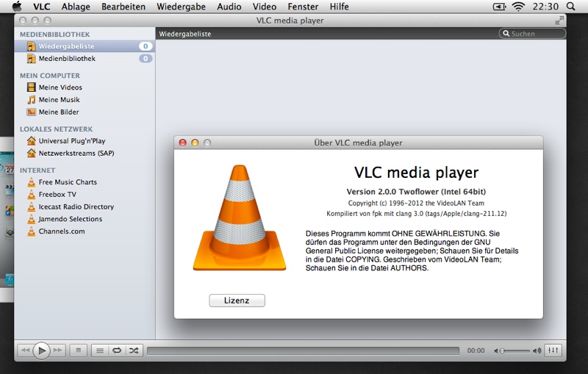588x374 pixels.
Task: Click the playback progress bar
Action: pyautogui.click(x=303, y=351)
